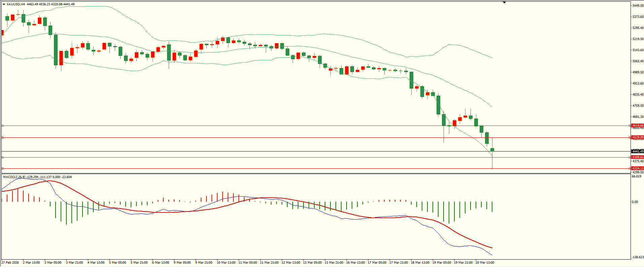The image size is (644, 267).
Task: Select left handle of 4539.09 horizontal line
Action: 3,137
